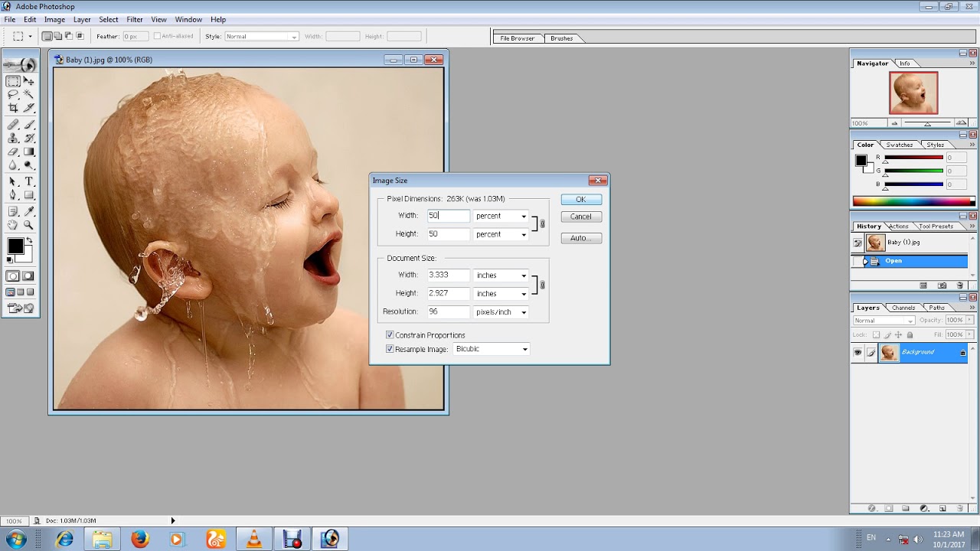Switch to the Actions tab
The width and height of the screenshot is (980, 551).
click(x=899, y=227)
